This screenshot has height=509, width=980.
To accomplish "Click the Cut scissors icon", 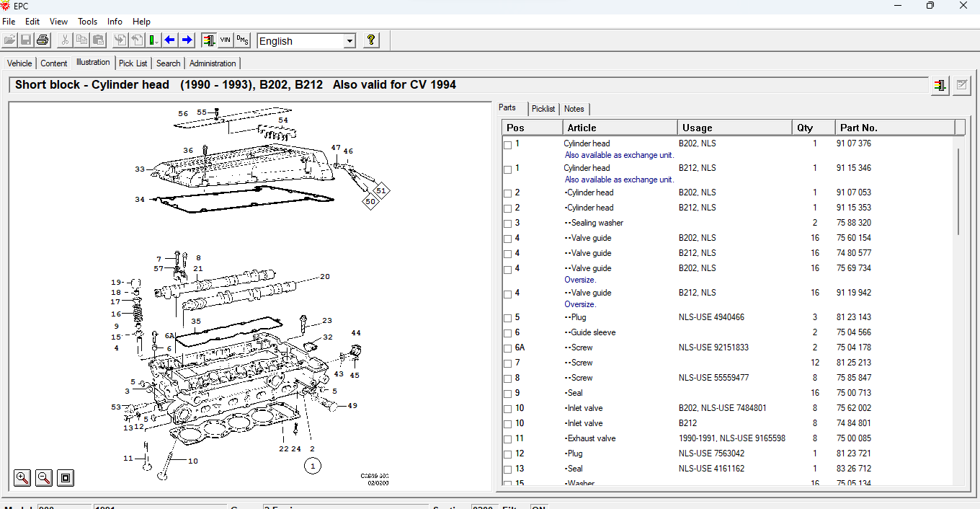I will [x=64, y=40].
